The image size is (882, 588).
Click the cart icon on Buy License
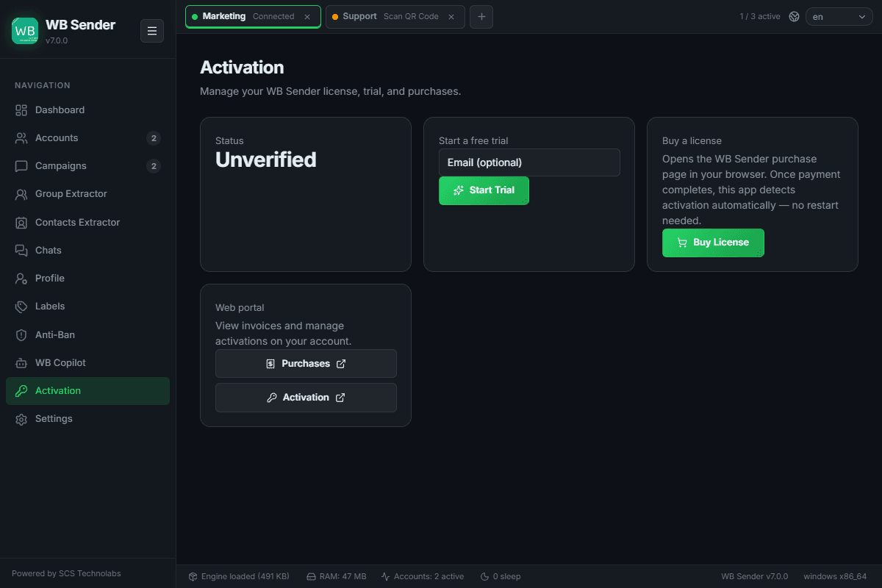click(x=682, y=243)
